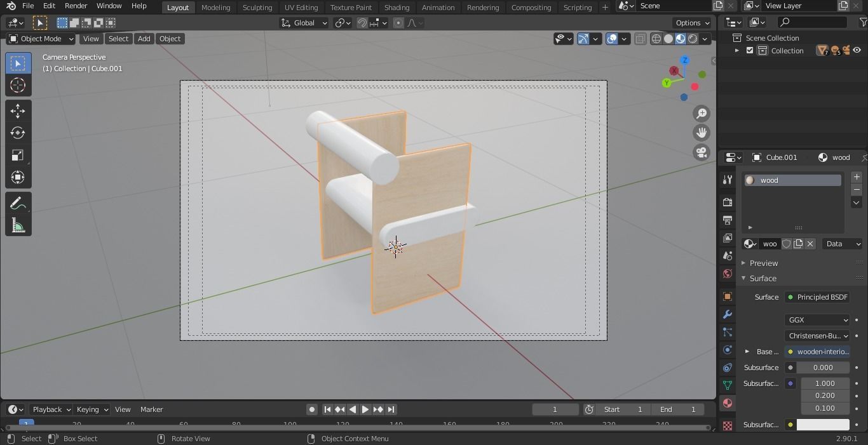Viewport: 868px width, 445px height.
Task: Open Global transform orientation dropdown
Action: 304,23
